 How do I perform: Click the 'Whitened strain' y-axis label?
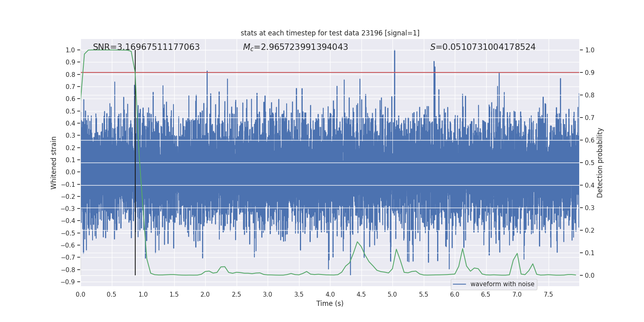(x=54, y=163)
